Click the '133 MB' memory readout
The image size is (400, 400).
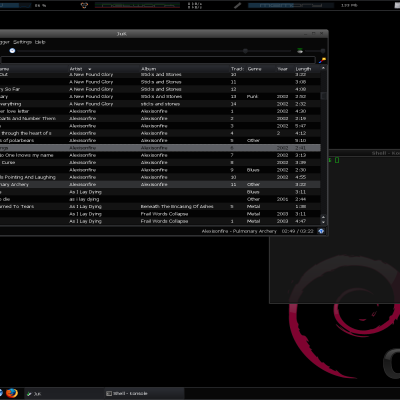coord(349,6)
